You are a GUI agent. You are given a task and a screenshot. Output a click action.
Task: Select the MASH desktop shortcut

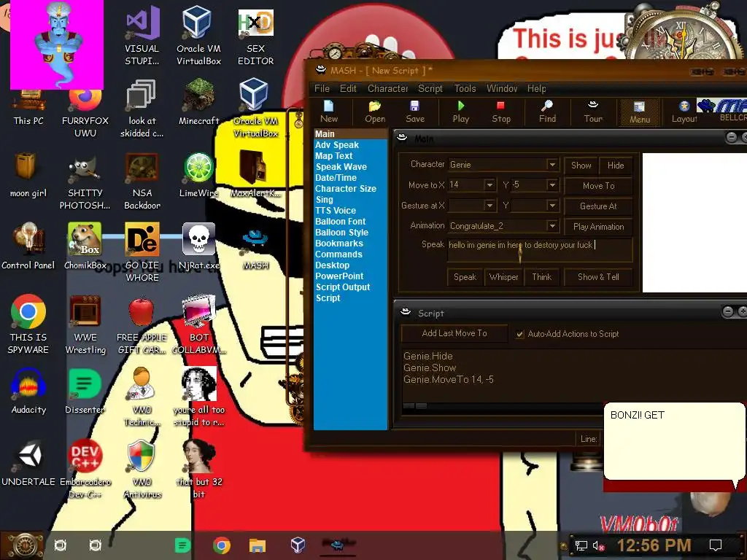click(255, 249)
